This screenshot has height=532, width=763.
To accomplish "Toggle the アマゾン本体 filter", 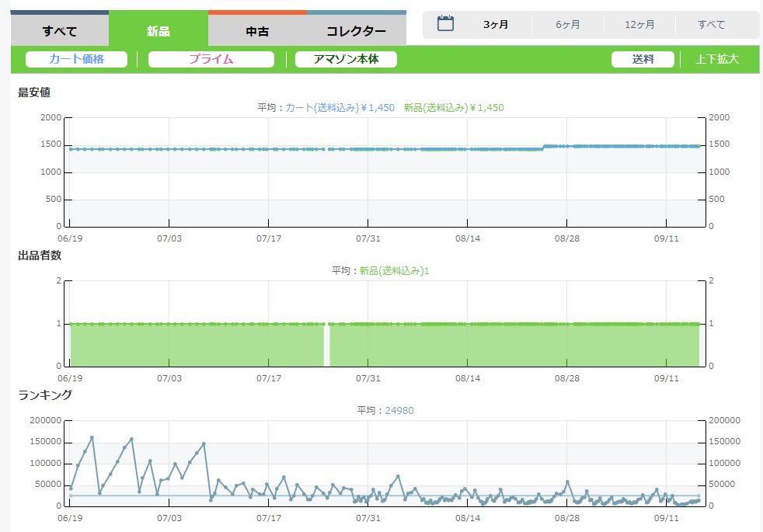I will click(346, 59).
